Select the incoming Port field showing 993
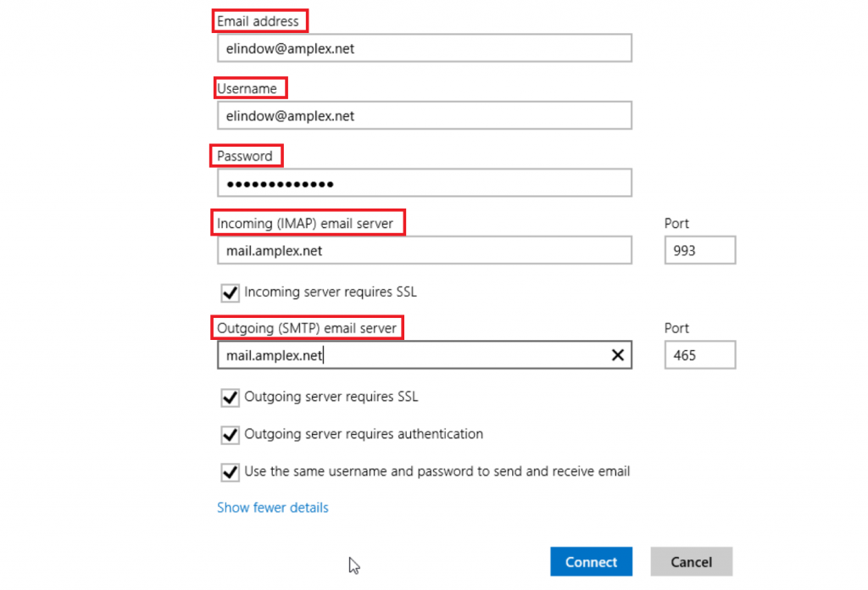The width and height of the screenshot is (868, 590). click(699, 250)
